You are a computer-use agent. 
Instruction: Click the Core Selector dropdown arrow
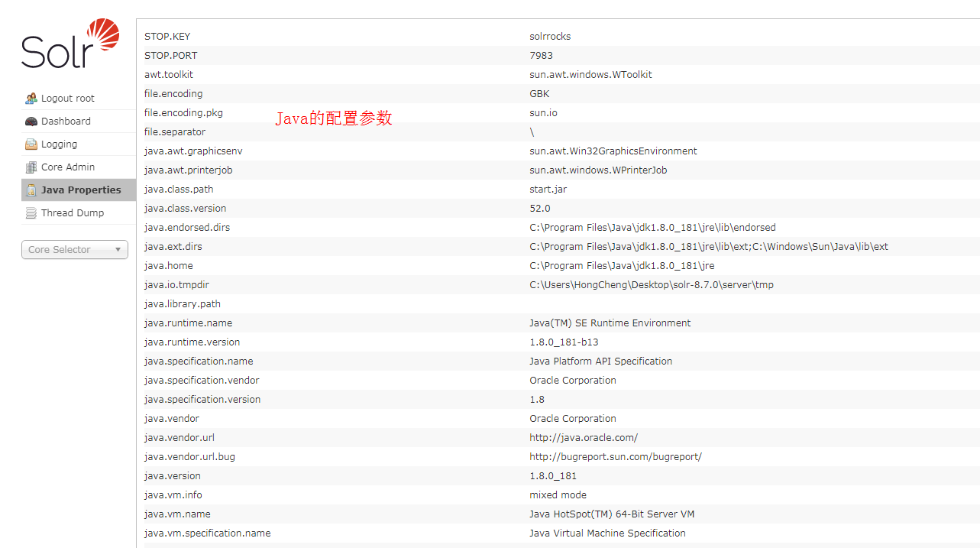[118, 250]
